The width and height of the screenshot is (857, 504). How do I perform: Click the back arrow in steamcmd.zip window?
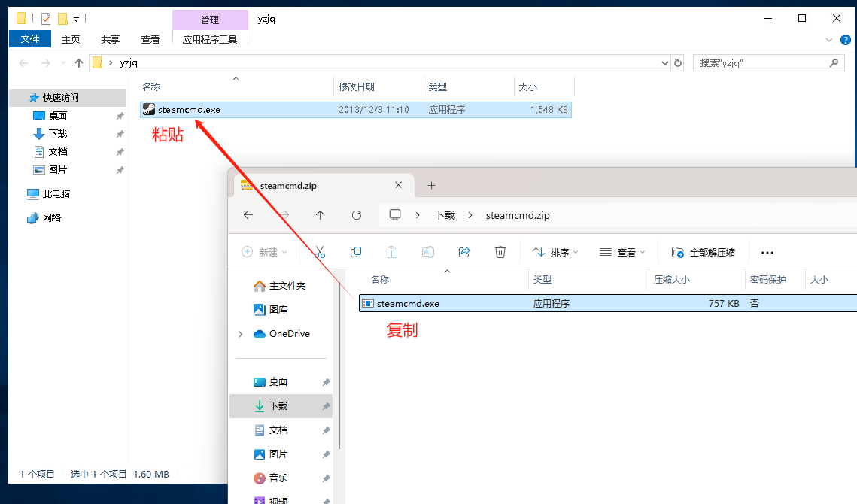click(248, 215)
